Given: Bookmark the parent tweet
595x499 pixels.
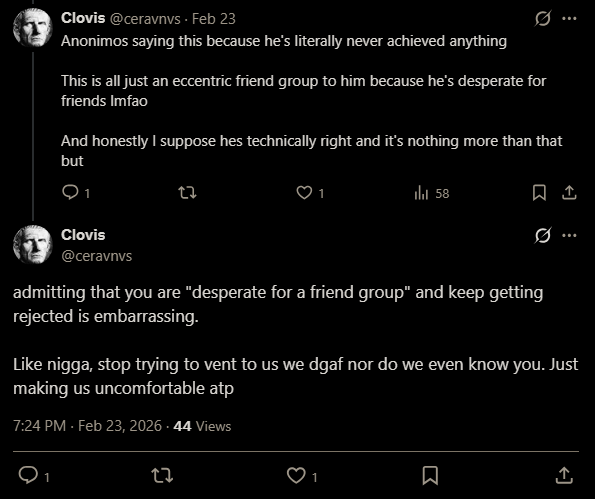Looking at the screenshot, I should [x=539, y=193].
